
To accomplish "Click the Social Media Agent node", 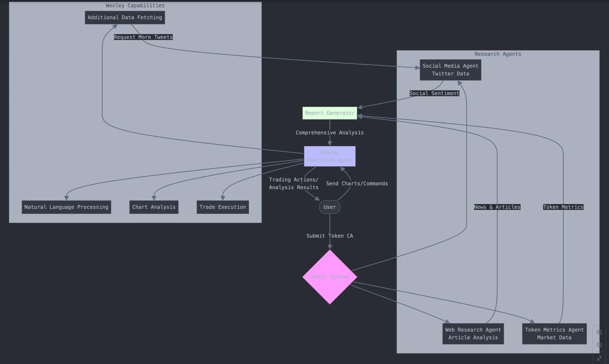I will pos(450,70).
